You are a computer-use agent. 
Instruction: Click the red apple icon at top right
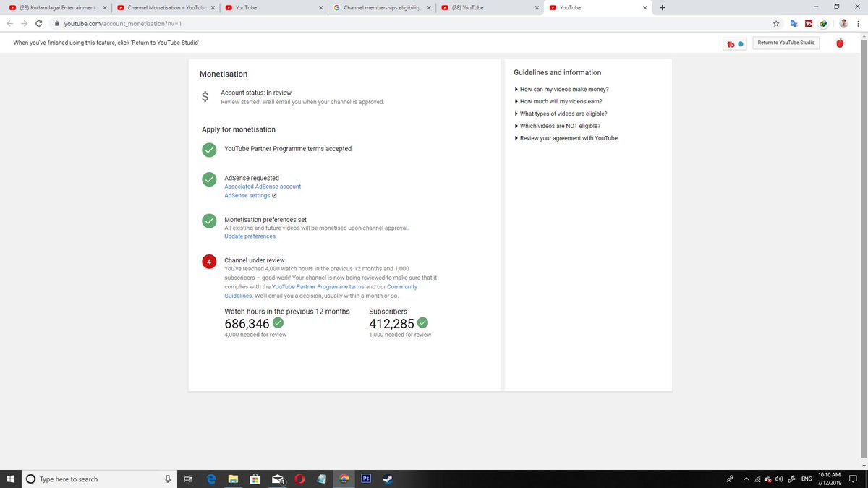pyautogui.click(x=840, y=43)
